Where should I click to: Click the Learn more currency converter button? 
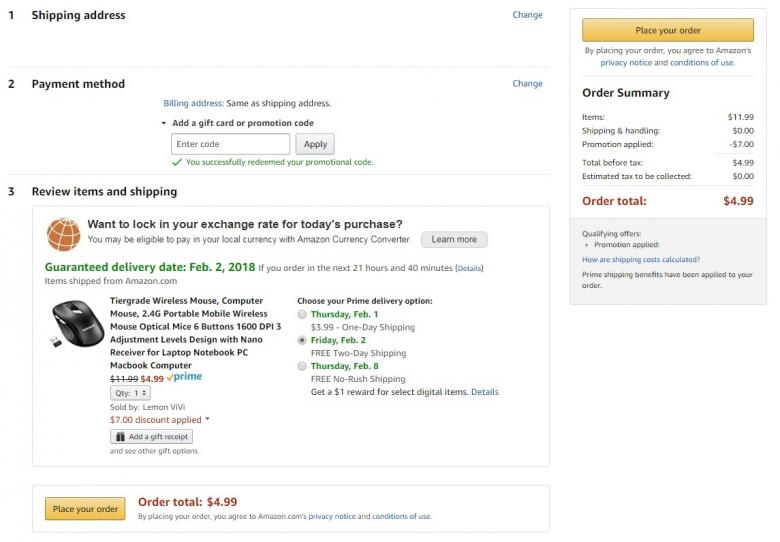(x=454, y=240)
